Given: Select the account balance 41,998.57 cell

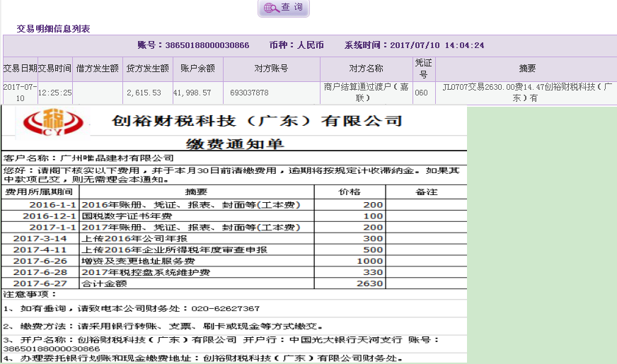Looking at the screenshot, I should (193, 93).
